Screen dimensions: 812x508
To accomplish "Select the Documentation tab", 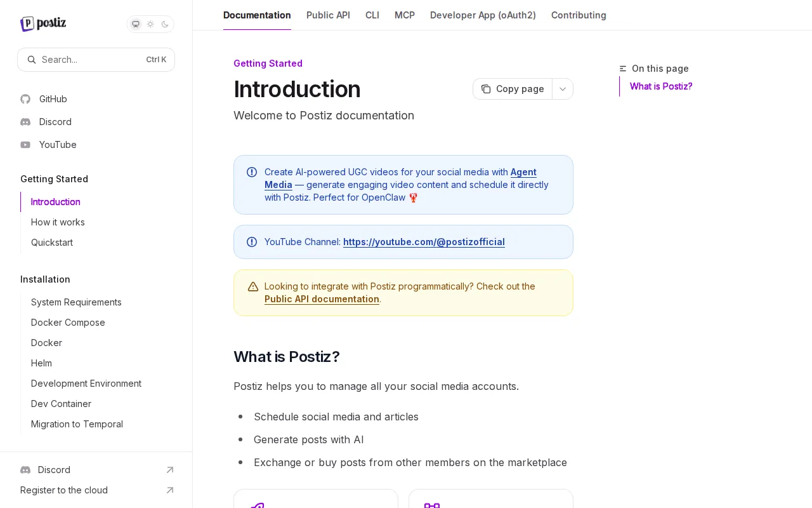I will (257, 15).
